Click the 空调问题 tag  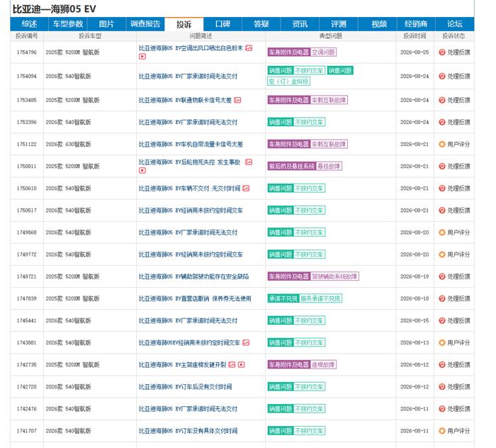click(323, 52)
